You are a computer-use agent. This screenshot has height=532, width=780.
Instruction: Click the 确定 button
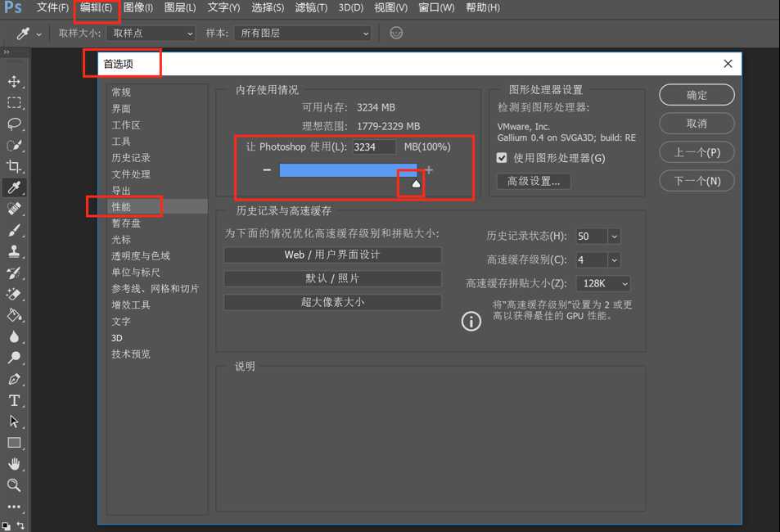[x=697, y=95]
